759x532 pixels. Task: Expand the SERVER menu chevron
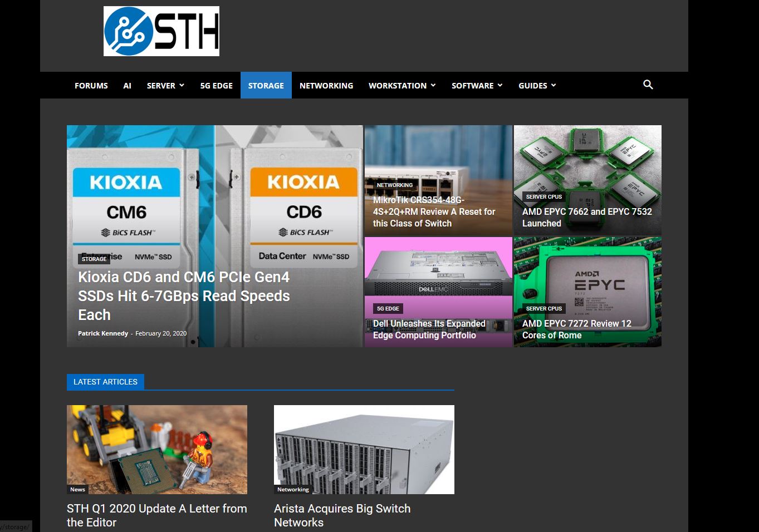181,85
